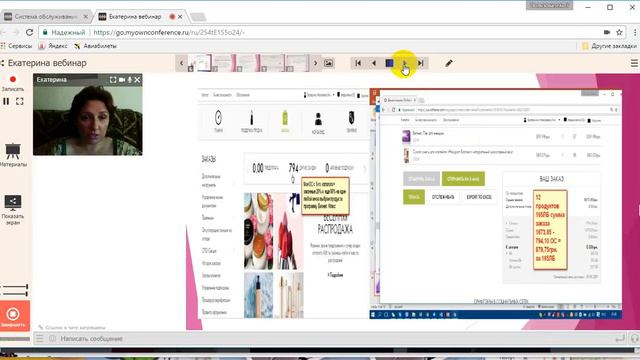Switch to the Екатерина вебинар browser tab
Image resolution: width=640 pixels, height=360 pixels.
[135, 17]
